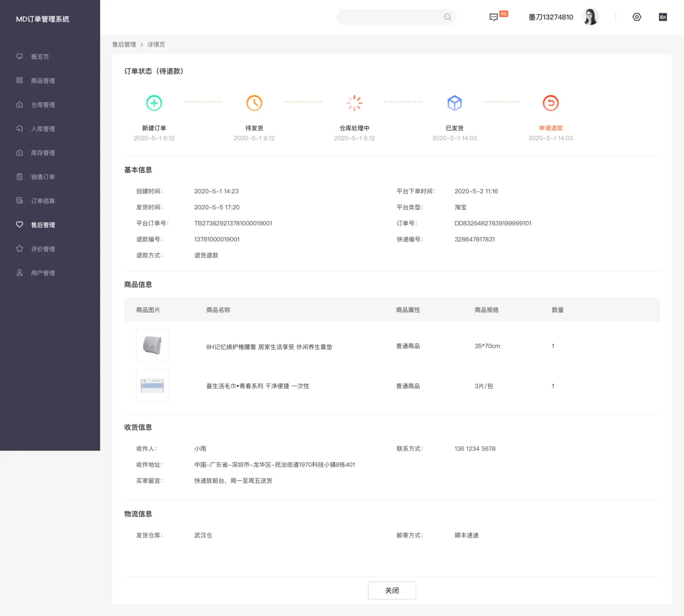
Task: Click the recipient address text
Action: (x=274, y=465)
